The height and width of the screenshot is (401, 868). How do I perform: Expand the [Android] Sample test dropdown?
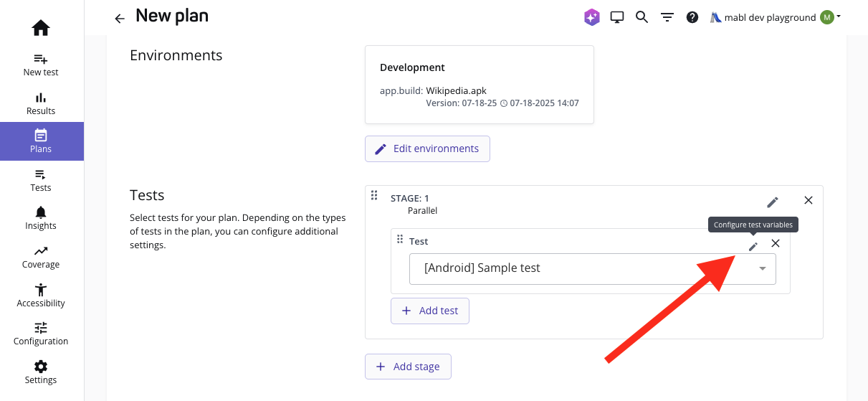click(x=762, y=268)
